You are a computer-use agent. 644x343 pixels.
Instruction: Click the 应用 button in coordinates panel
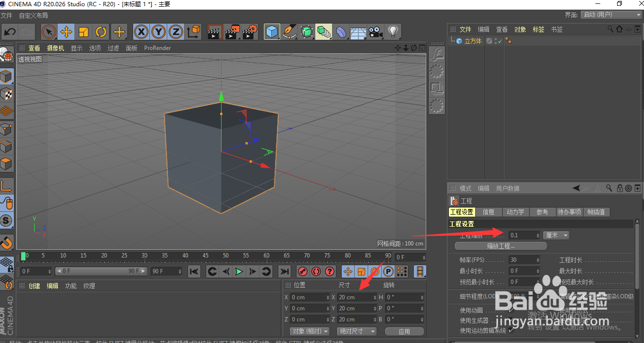(x=404, y=331)
